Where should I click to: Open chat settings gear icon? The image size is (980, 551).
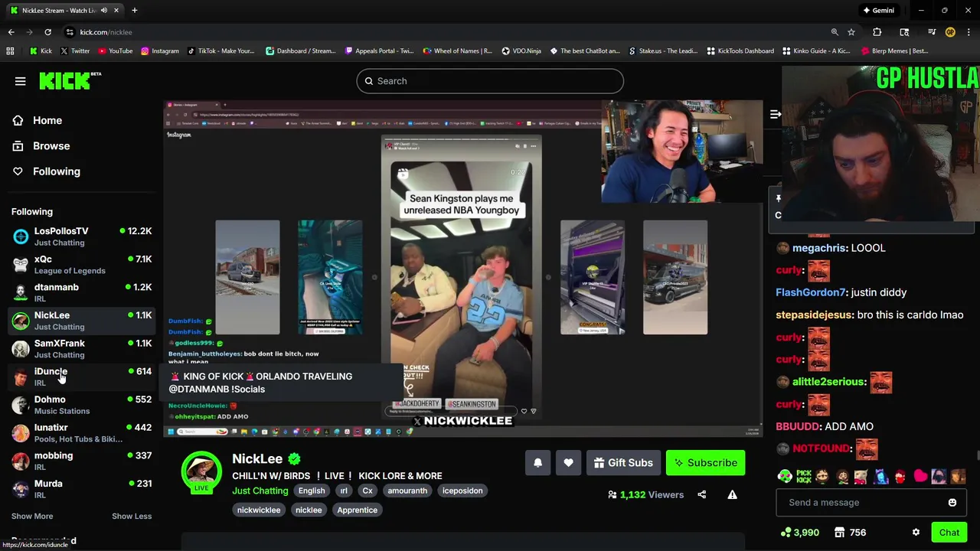tap(916, 533)
